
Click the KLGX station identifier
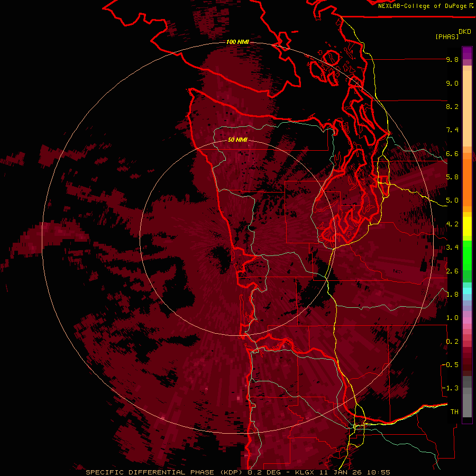[x=305, y=472]
